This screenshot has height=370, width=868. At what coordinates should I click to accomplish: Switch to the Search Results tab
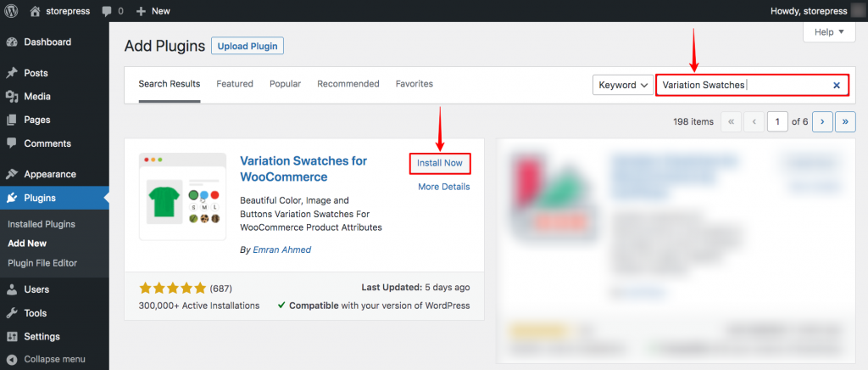pos(170,84)
